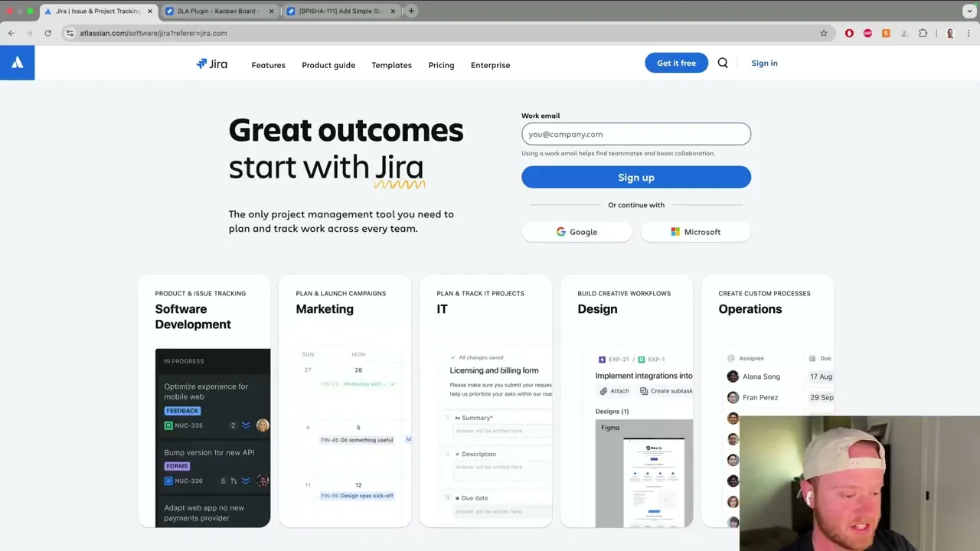Close the Jira Issue & Project Tracking tab
980x551 pixels.
(x=150, y=11)
